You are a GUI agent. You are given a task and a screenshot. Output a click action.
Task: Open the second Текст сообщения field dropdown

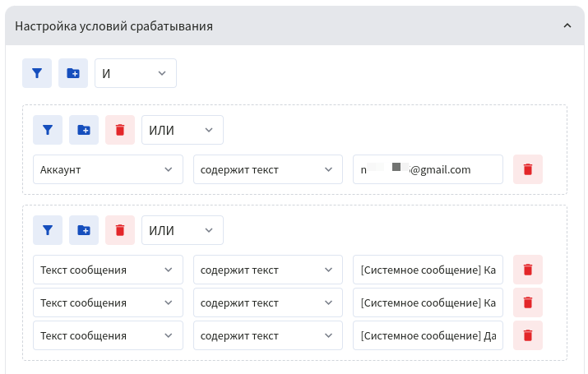(108, 302)
